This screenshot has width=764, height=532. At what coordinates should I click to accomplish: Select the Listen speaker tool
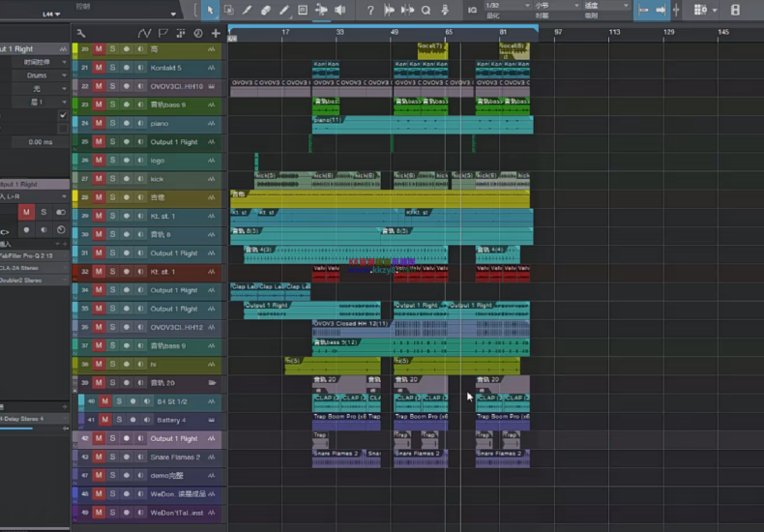point(340,10)
